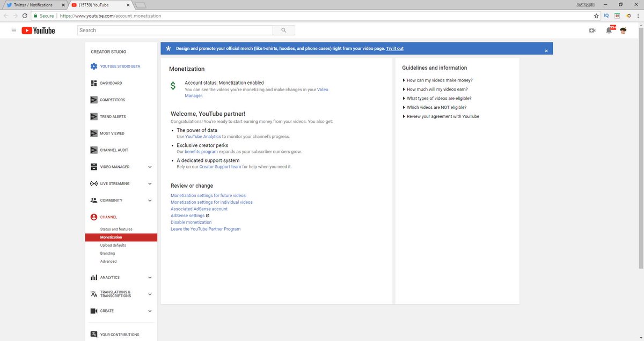Screen dimensions: 644x341
Task: Open Status and features submenu item
Action: point(116,229)
